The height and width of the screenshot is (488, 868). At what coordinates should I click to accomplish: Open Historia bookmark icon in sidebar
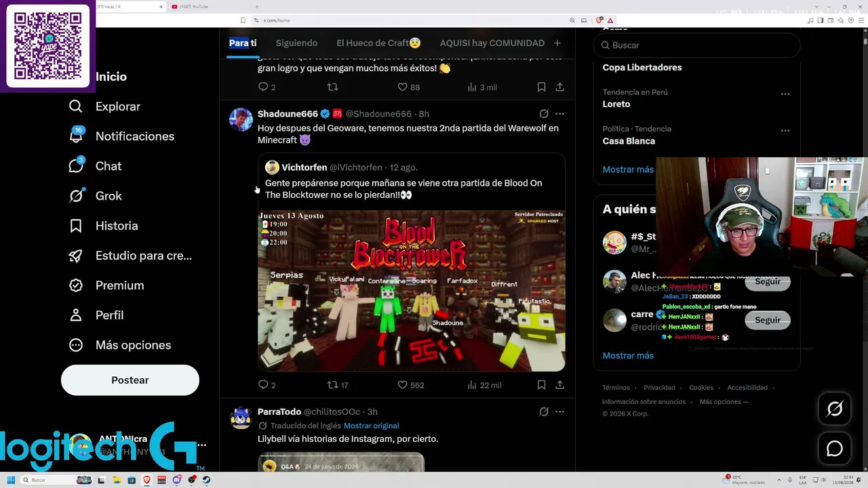[76, 226]
